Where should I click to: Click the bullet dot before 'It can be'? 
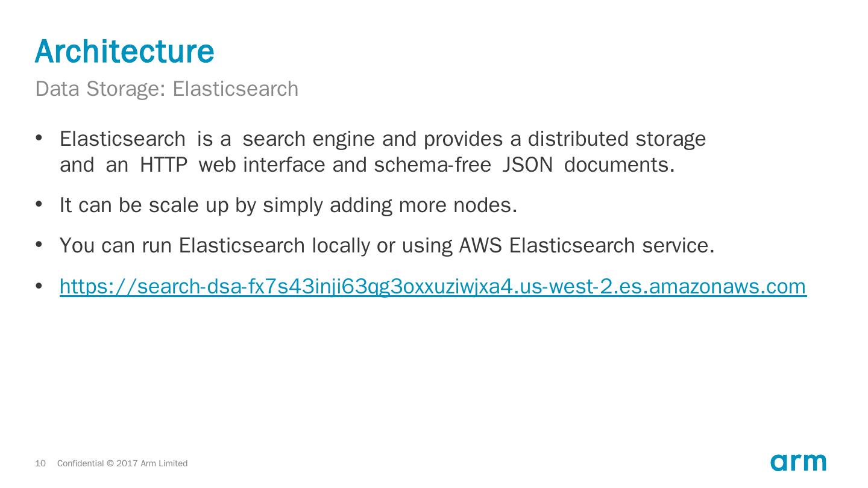(39, 205)
